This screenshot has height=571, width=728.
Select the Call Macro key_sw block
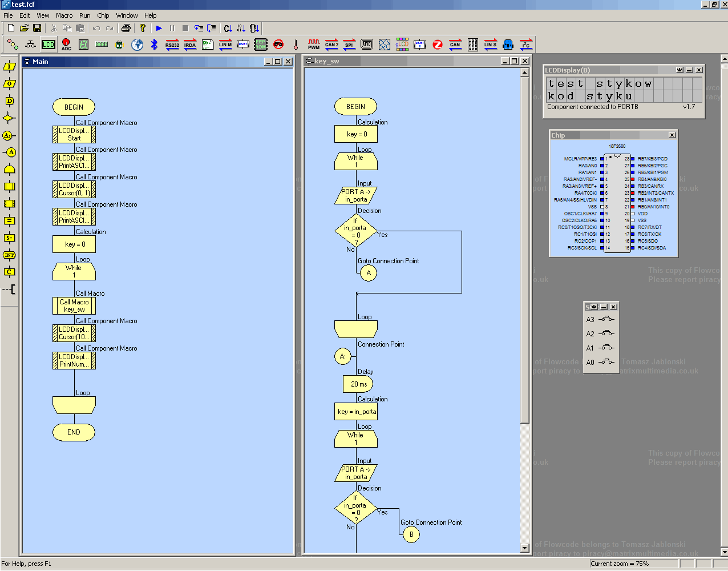click(74, 306)
